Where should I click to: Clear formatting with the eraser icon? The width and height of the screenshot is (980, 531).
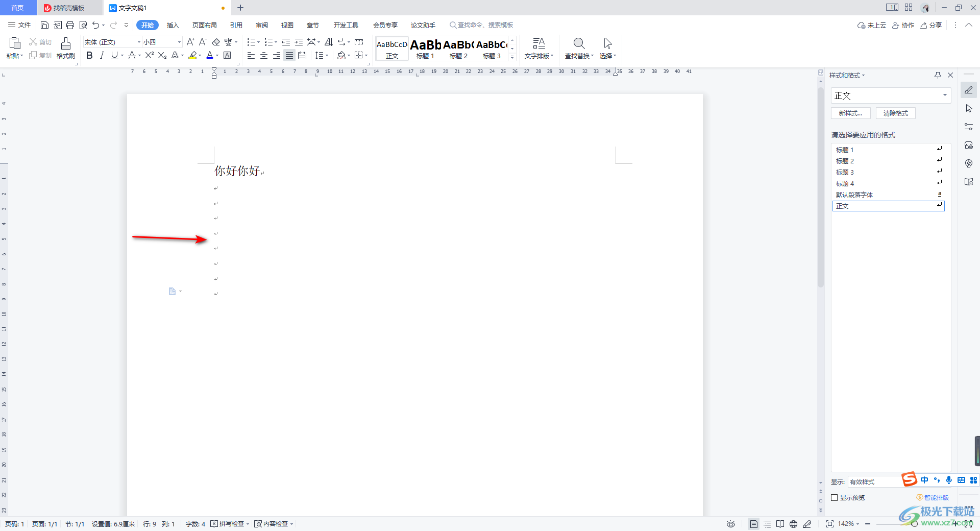pyautogui.click(x=216, y=42)
